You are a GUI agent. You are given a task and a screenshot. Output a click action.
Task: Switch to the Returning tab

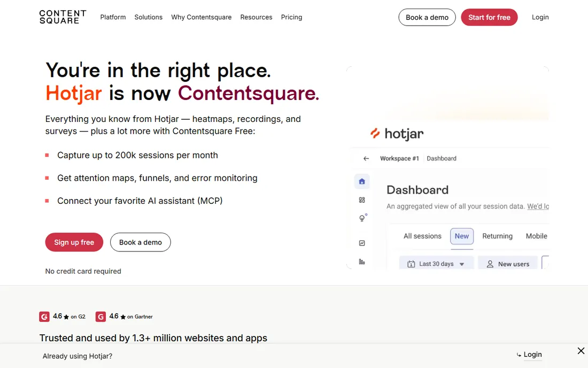click(x=497, y=236)
